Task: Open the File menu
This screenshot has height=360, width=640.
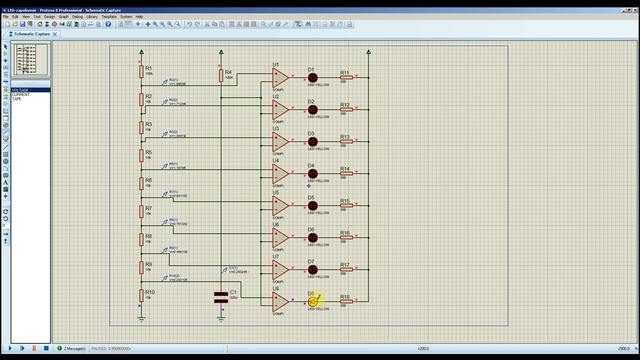Action: click(5, 17)
